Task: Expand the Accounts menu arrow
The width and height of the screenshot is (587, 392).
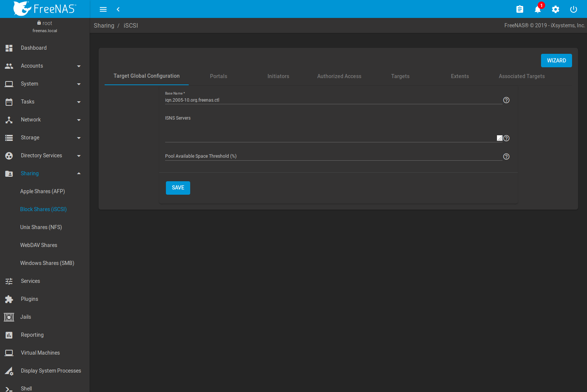Action: point(79,66)
